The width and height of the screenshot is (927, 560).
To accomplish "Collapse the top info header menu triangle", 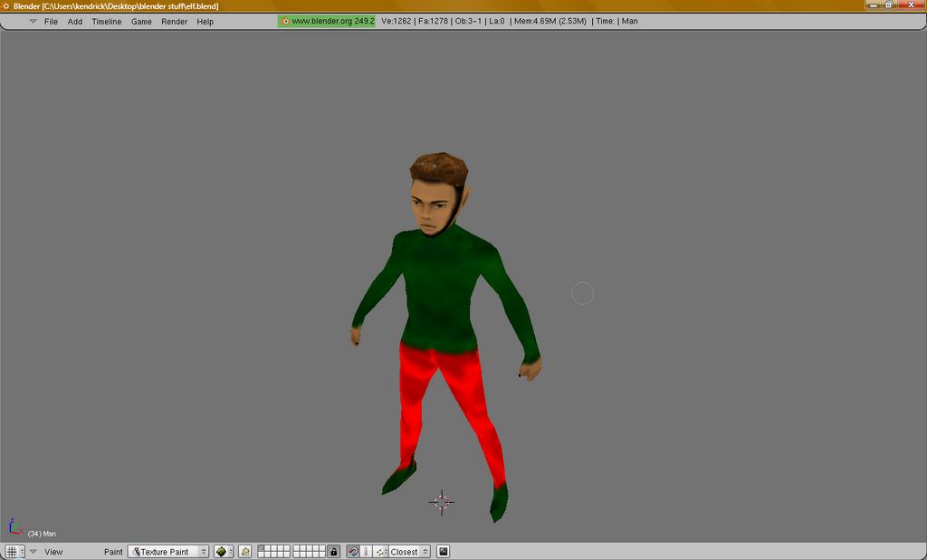I will click(x=33, y=22).
